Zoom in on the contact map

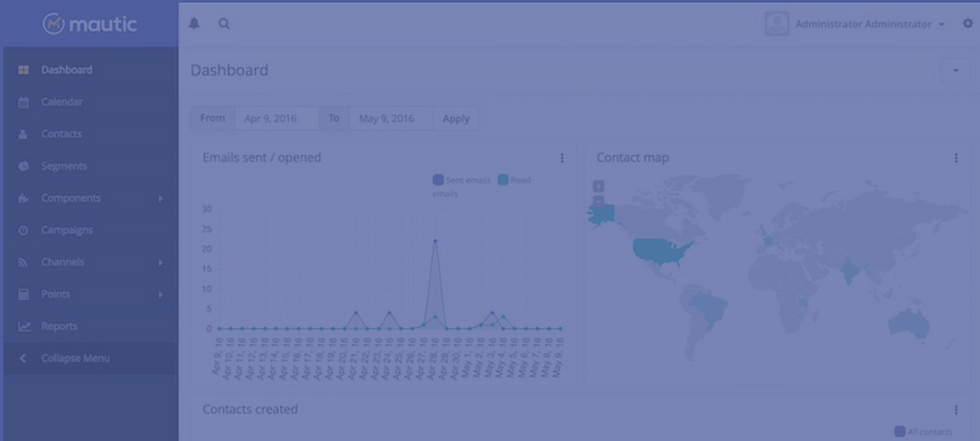[598, 185]
